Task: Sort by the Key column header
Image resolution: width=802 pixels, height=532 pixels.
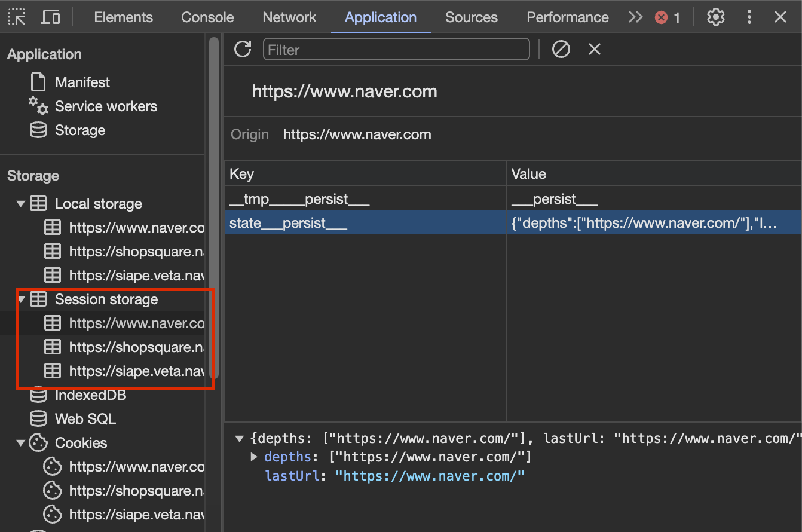Action: (365, 174)
